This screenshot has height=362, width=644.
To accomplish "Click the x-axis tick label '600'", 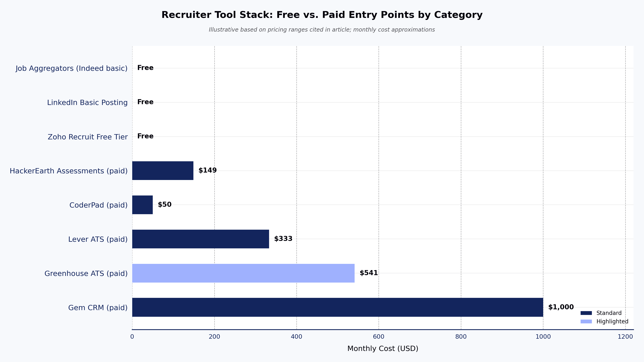I will (x=379, y=337).
